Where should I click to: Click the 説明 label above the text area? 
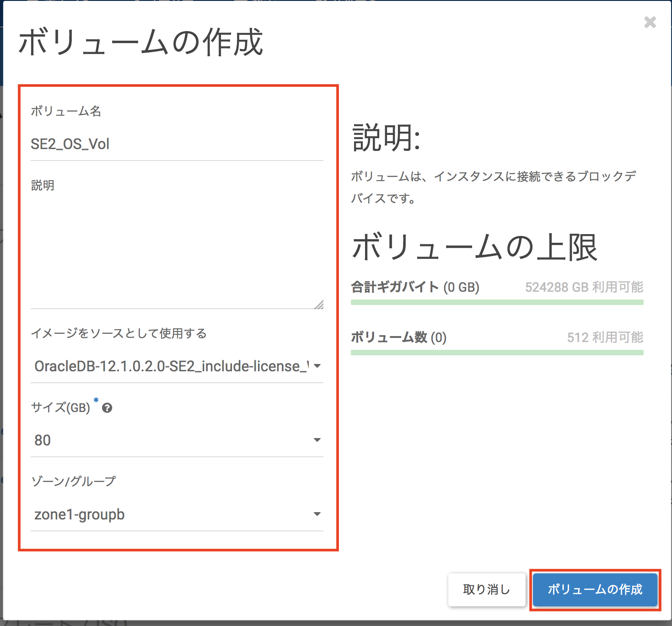click(x=43, y=185)
